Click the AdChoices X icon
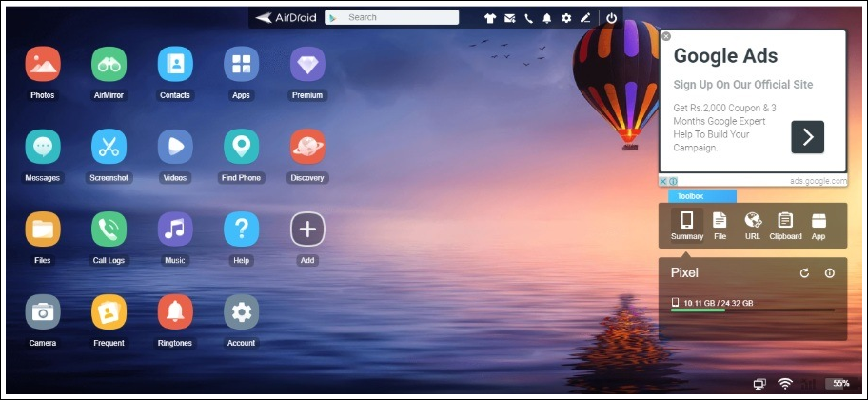This screenshot has width=868, height=400. point(663,181)
